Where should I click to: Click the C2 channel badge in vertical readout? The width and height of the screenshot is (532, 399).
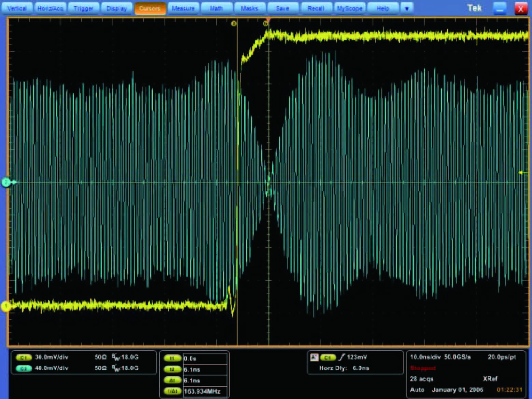point(24,368)
